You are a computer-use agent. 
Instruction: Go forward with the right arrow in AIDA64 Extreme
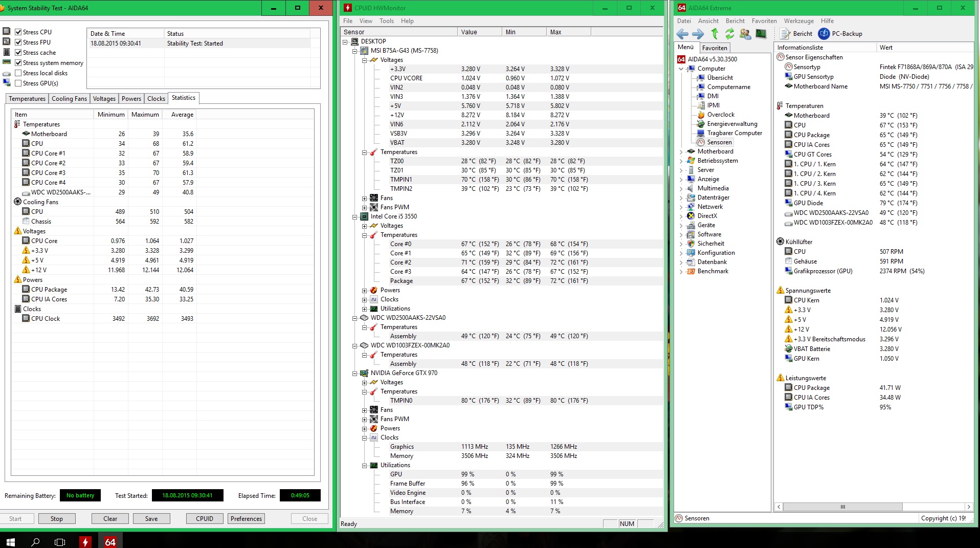pos(698,34)
